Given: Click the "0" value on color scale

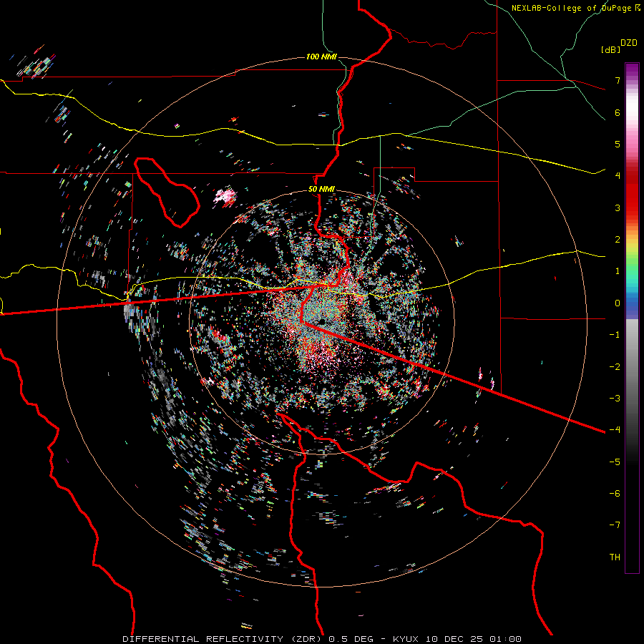Looking at the screenshot, I should pyautogui.click(x=618, y=303).
